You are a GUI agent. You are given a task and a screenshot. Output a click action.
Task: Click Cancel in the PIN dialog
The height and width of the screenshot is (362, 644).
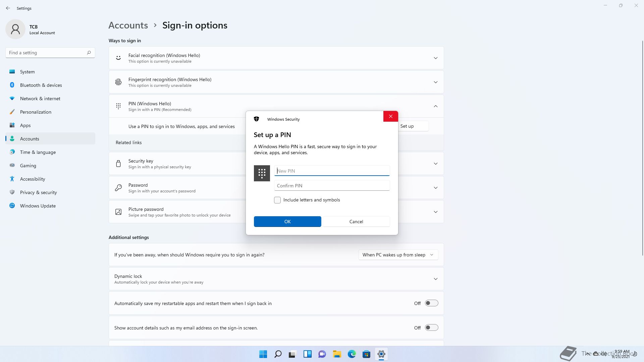[x=356, y=222]
